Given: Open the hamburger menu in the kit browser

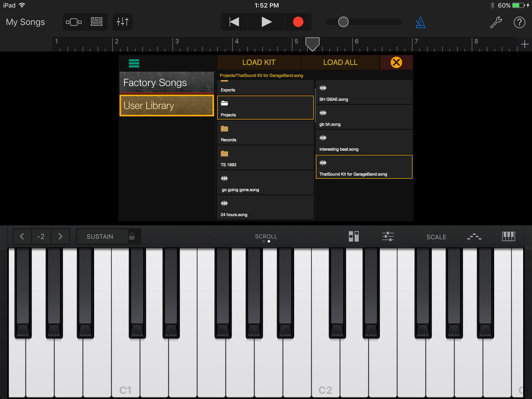Looking at the screenshot, I should pos(134,63).
